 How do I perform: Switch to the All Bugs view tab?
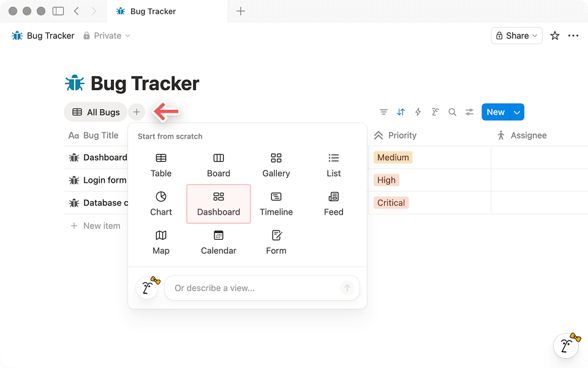(x=96, y=112)
